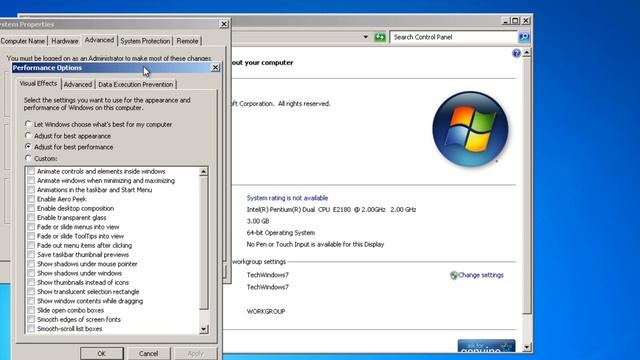Tick Animations in the taskbar and Start Menu
Image resolution: width=640 pixels, height=360 pixels.
[31, 190]
